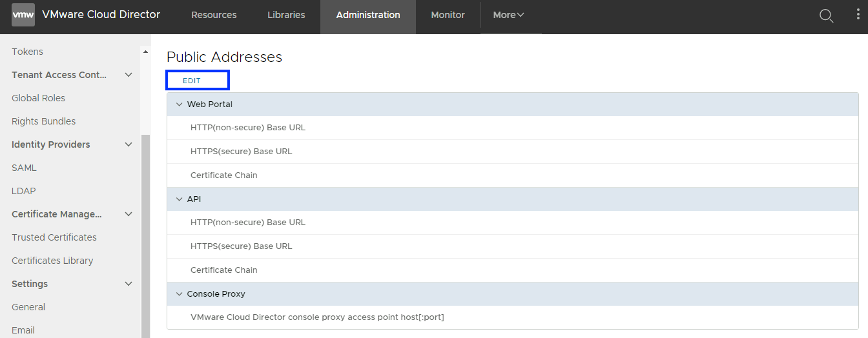Collapse Certificate Management sidebar group

tap(129, 214)
